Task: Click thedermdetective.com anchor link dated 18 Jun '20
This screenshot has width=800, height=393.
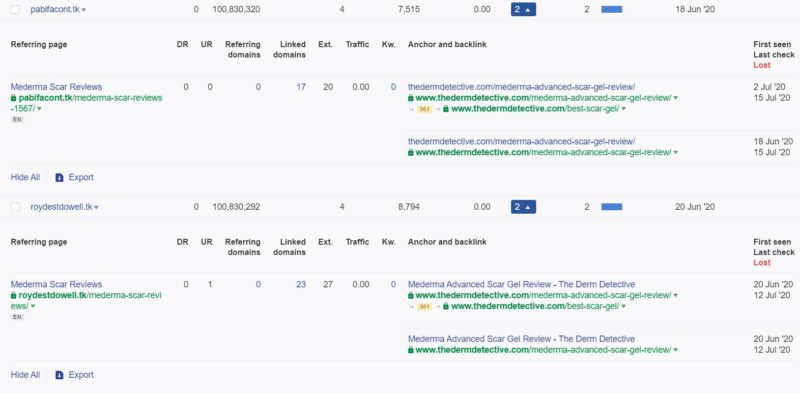Action: click(x=521, y=141)
